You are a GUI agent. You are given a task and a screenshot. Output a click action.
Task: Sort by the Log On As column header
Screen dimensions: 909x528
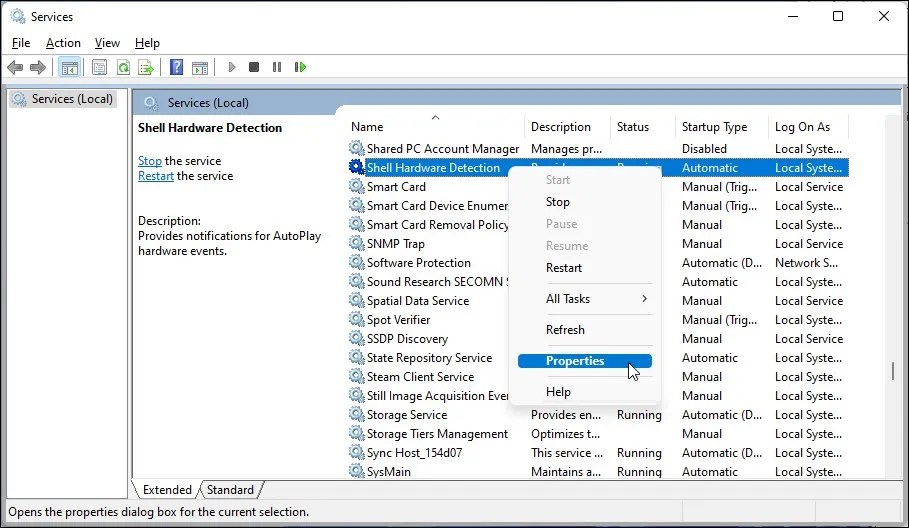(x=809, y=126)
